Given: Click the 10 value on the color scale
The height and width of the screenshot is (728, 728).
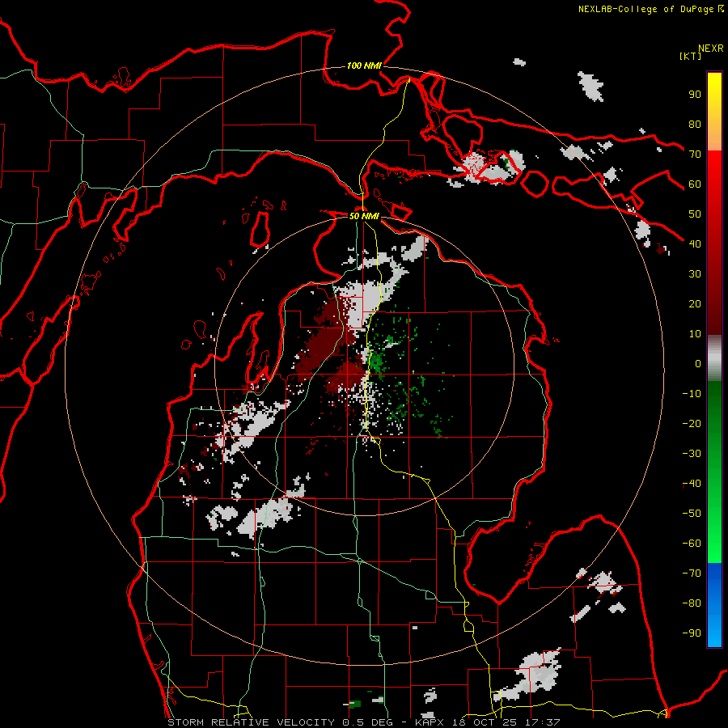Looking at the screenshot, I should point(695,334).
